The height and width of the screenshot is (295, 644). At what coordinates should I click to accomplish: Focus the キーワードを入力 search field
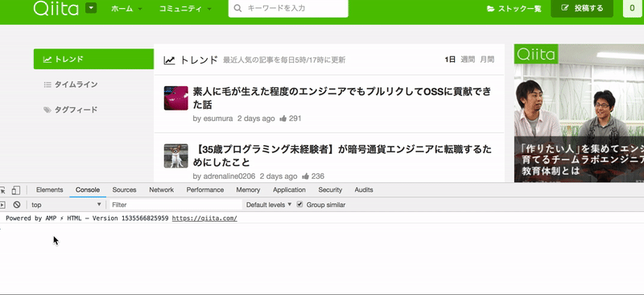click(x=288, y=8)
